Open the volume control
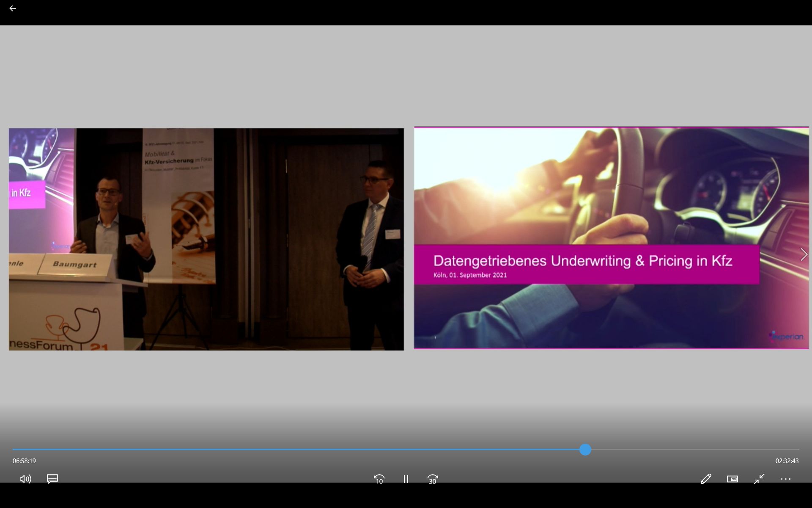The width and height of the screenshot is (812, 508). click(x=25, y=479)
